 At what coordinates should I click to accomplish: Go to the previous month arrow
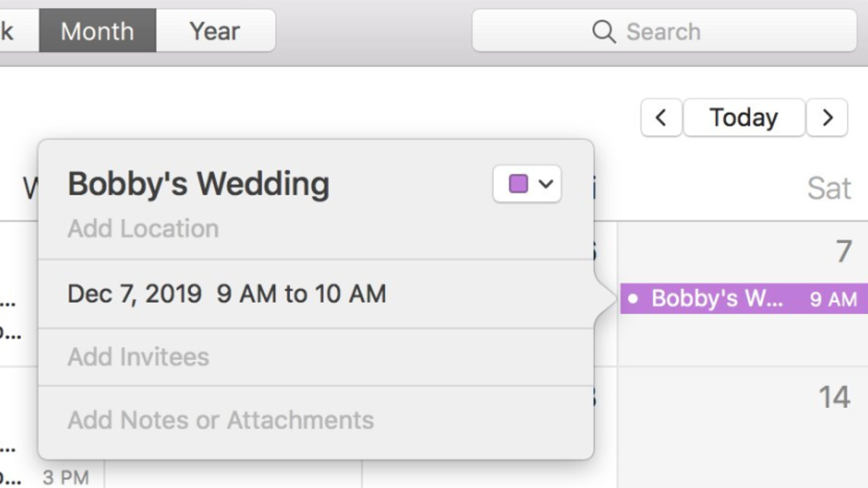coord(660,118)
